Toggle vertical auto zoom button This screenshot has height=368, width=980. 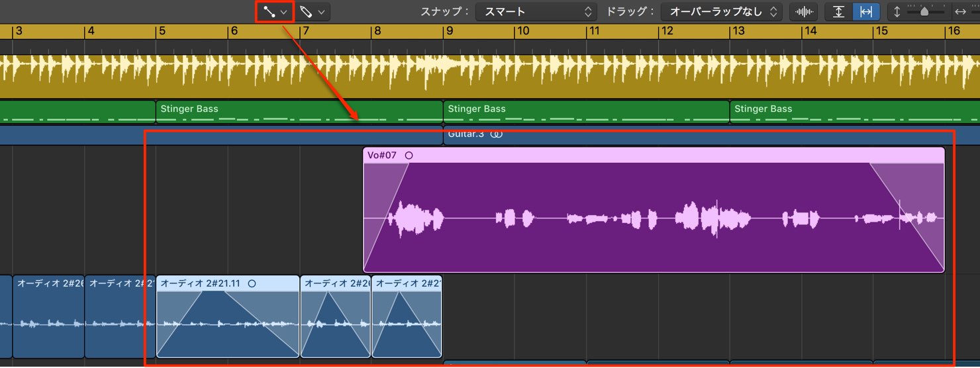(838, 11)
